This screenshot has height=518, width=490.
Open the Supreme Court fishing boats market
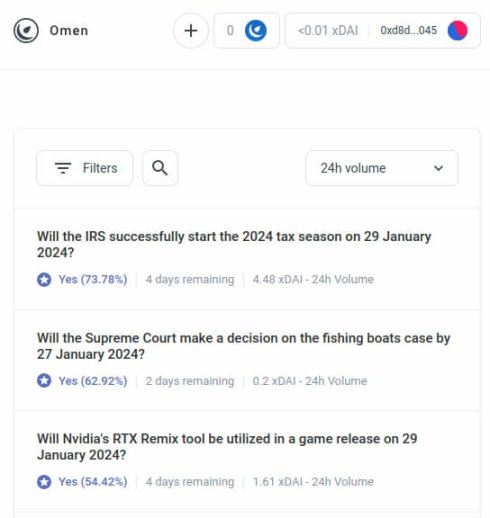pyautogui.click(x=247, y=361)
